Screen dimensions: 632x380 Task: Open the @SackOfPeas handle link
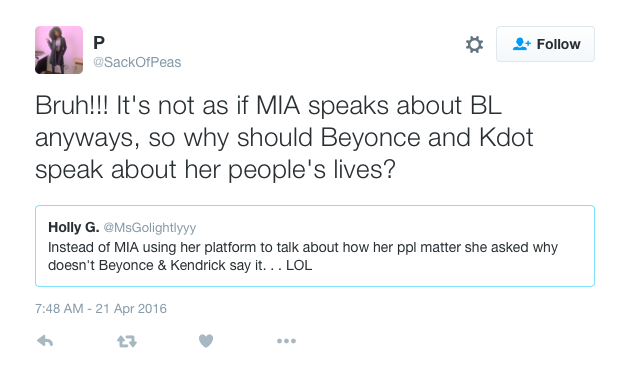[x=137, y=62]
